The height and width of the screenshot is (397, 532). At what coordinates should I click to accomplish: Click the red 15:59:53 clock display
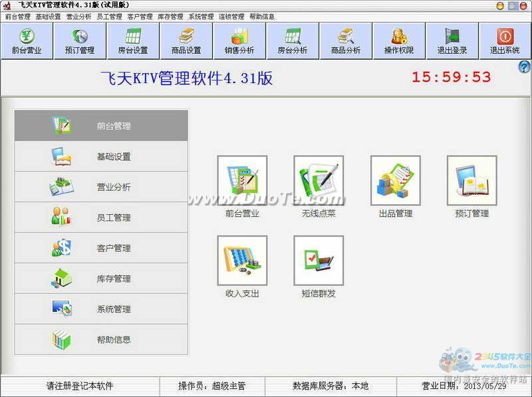pos(452,77)
